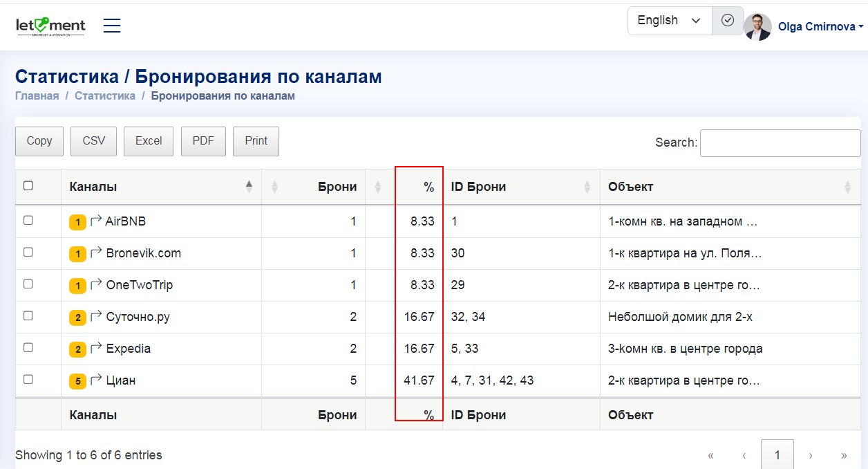Click the Letment logo

click(x=50, y=26)
